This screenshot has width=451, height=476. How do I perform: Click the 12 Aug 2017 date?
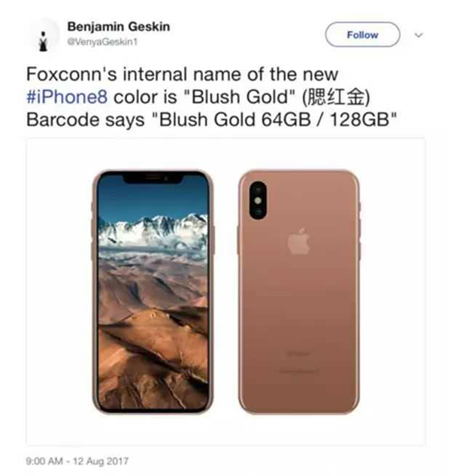coord(101,461)
